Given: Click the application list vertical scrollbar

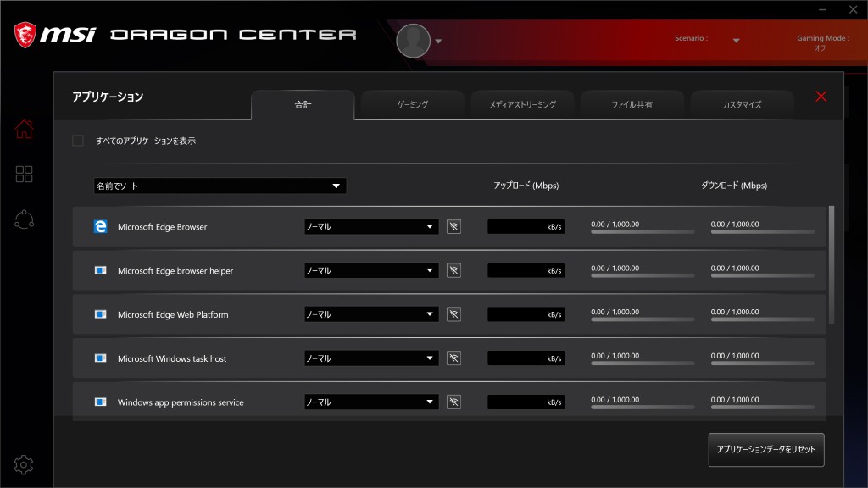Looking at the screenshot, I should [832, 265].
